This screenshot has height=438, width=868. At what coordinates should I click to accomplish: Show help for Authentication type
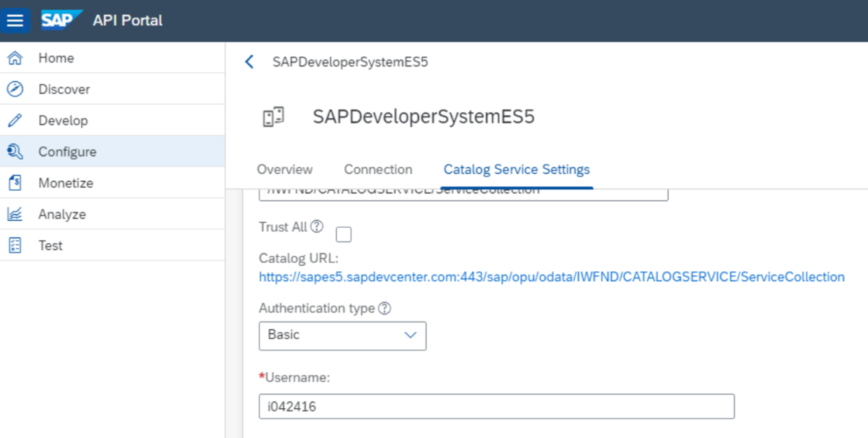click(384, 308)
